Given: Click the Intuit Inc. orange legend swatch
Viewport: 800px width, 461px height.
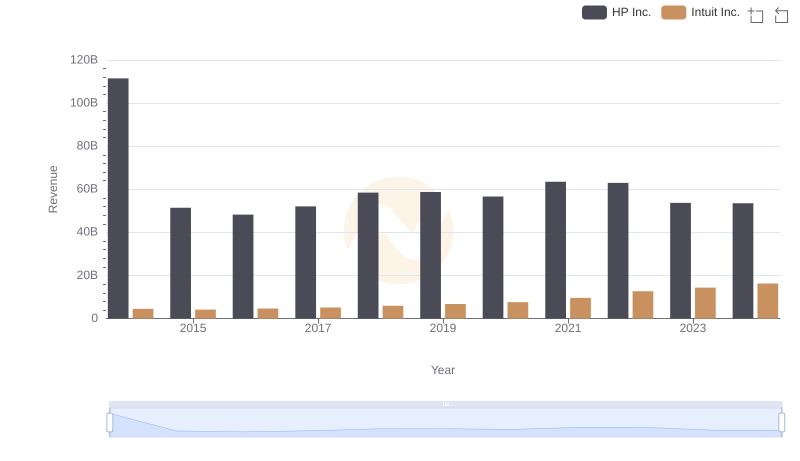Looking at the screenshot, I should point(673,12).
